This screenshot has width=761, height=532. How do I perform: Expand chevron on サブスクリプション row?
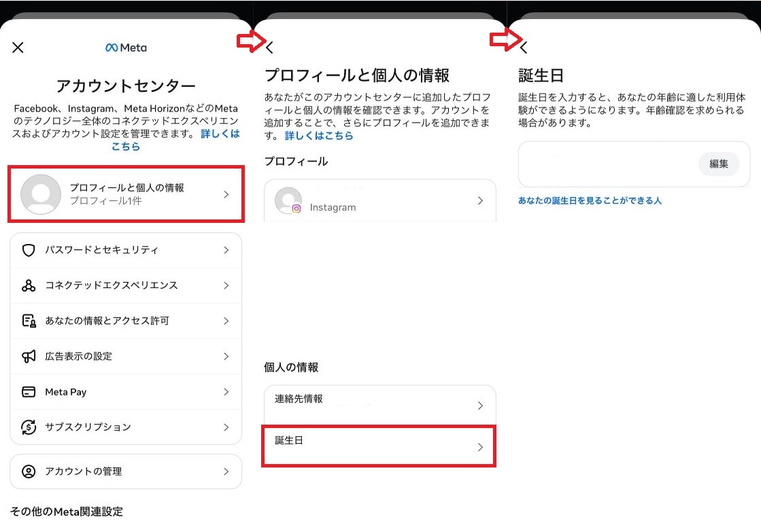pyautogui.click(x=226, y=427)
